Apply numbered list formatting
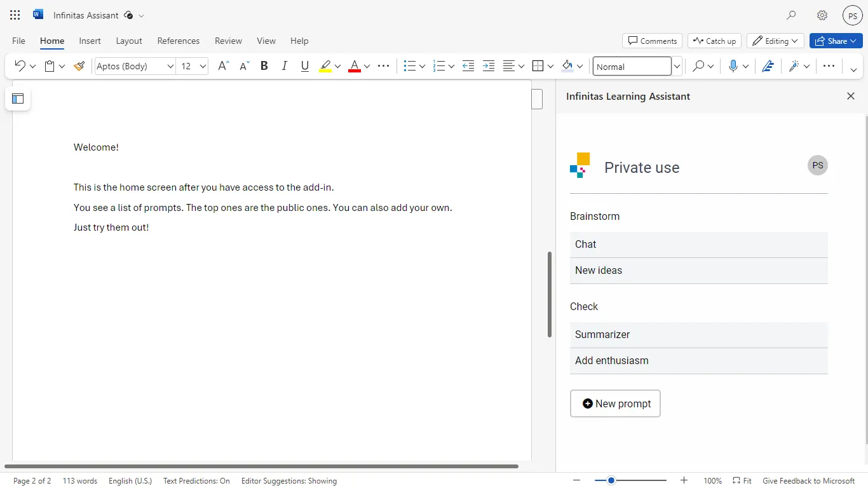868x488 pixels. pyautogui.click(x=439, y=66)
